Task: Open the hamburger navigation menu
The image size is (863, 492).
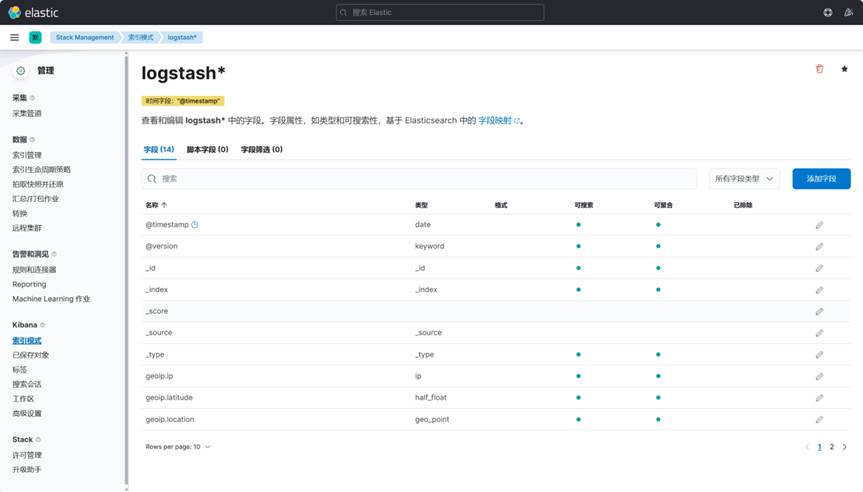Action: pos(14,37)
